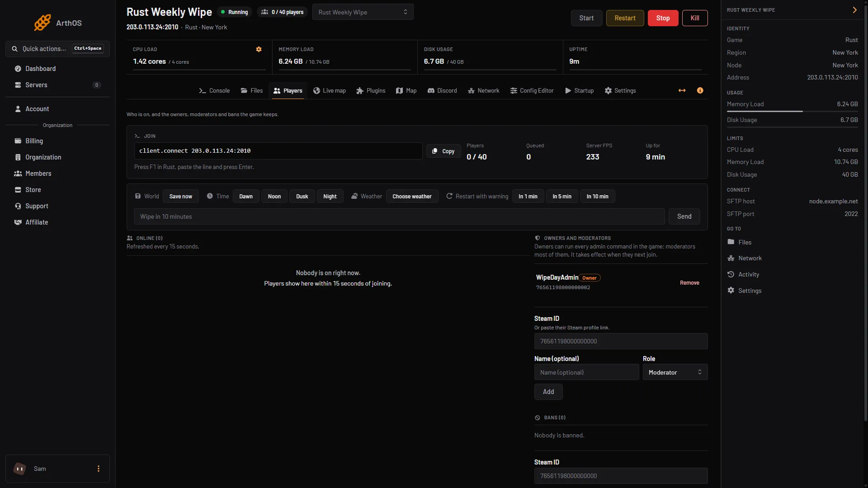The width and height of the screenshot is (868, 488).
Task: Click the ArthOS logo icon
Action: pos(42,23)
